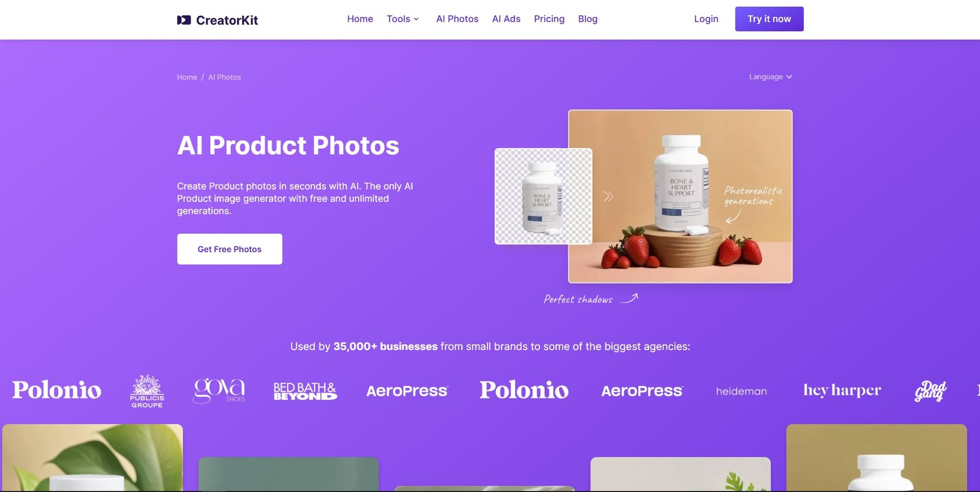
Task: Click the Polonio brand logo at far left
Action: pyautogui.click(x=57, y=390)
